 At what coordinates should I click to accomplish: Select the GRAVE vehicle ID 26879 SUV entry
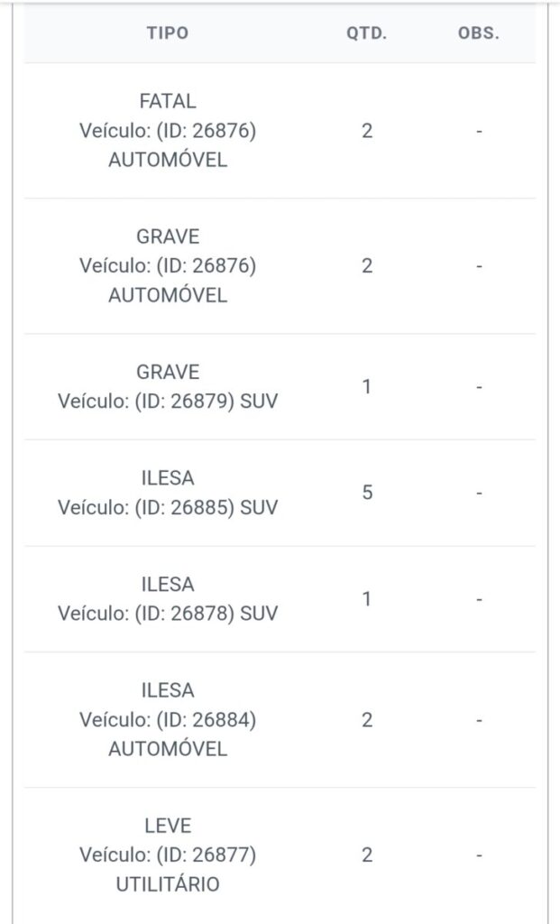(168, 386)
